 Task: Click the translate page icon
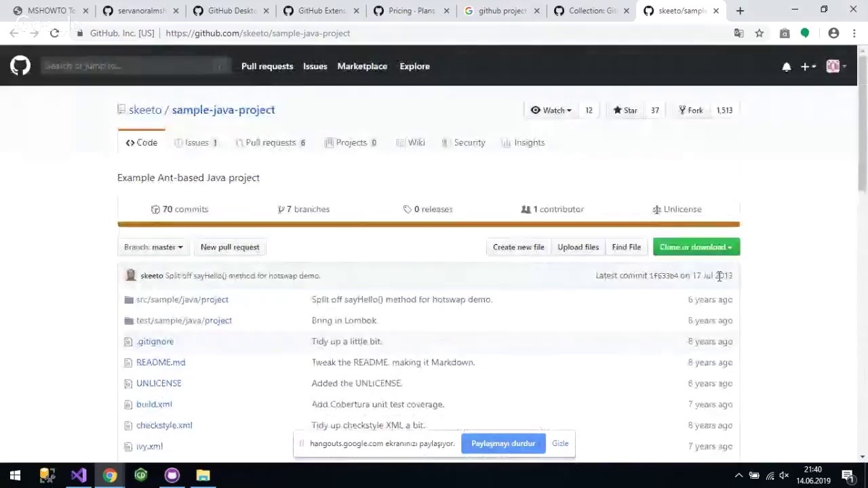click(739, 33)
